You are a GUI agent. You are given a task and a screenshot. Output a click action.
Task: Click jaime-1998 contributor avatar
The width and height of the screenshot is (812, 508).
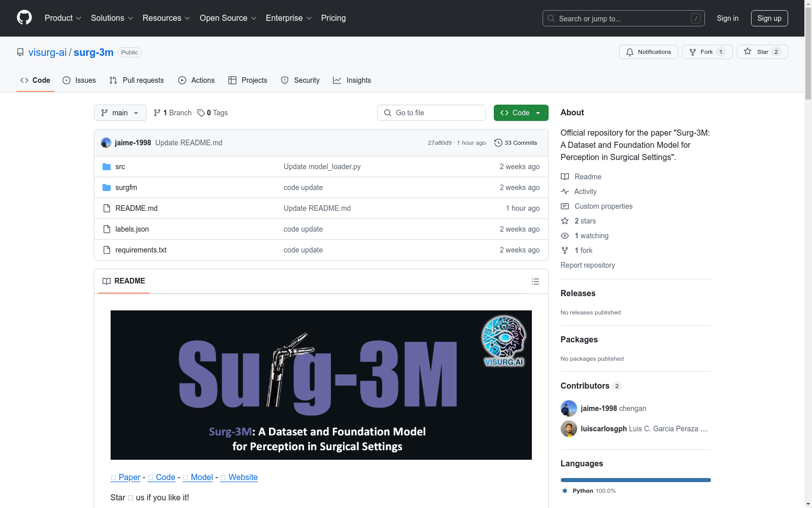[569, 408]
